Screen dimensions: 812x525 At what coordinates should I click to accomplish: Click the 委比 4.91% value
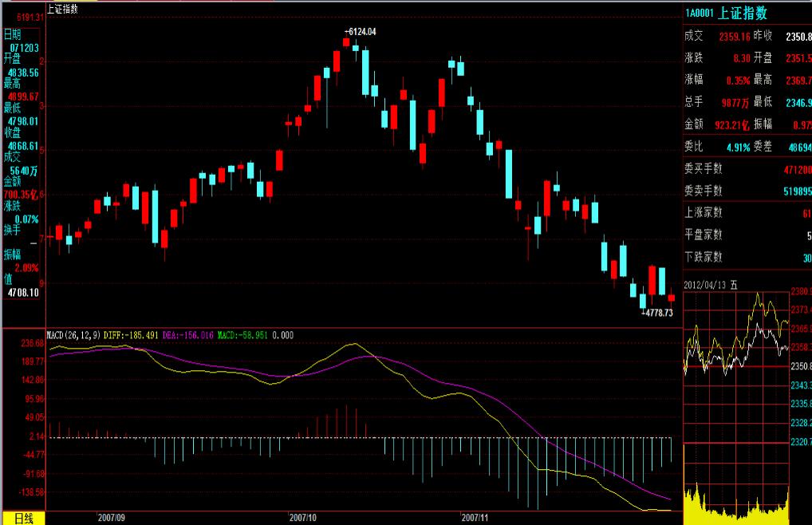738,148
